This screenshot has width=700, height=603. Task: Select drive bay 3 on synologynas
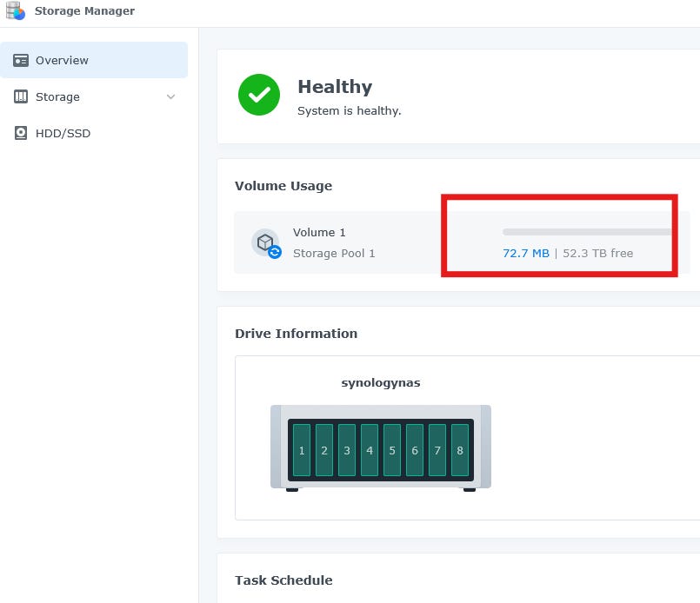pos(347,450)
